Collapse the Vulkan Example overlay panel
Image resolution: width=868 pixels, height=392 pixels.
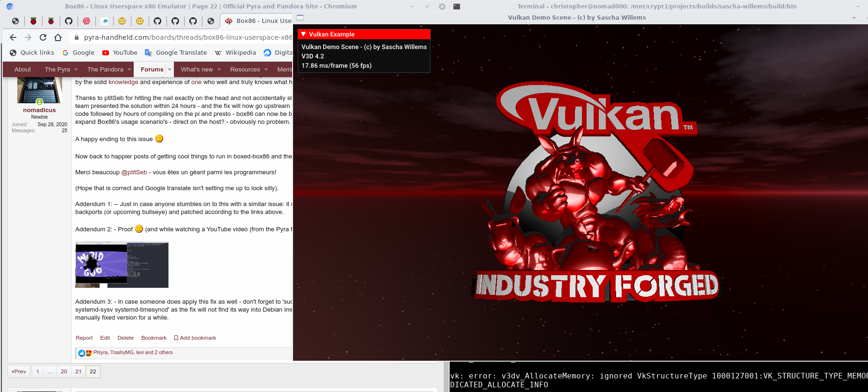point(304,34)
